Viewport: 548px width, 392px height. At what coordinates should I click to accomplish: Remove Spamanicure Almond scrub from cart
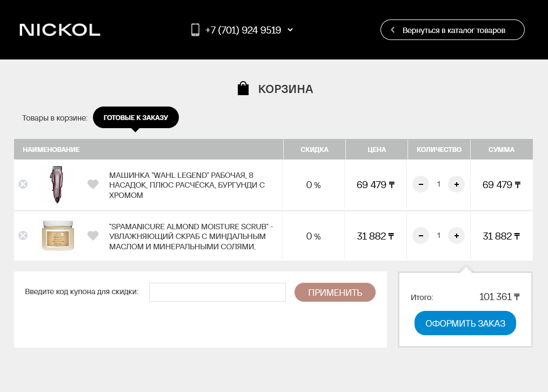tap(23, 235)
